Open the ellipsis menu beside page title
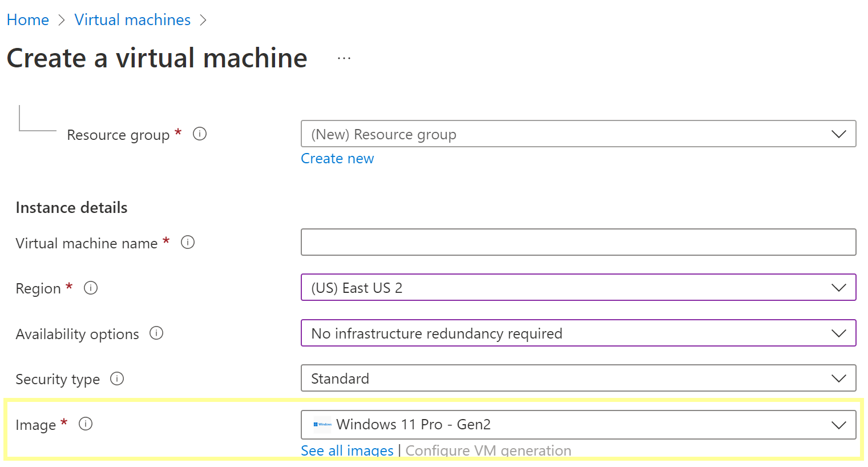 coord(344,58)
